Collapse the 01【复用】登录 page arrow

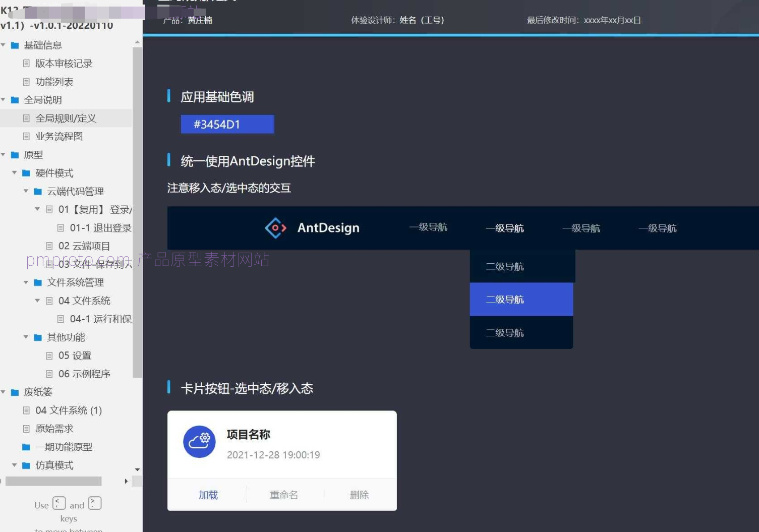(x=37, y=209)
